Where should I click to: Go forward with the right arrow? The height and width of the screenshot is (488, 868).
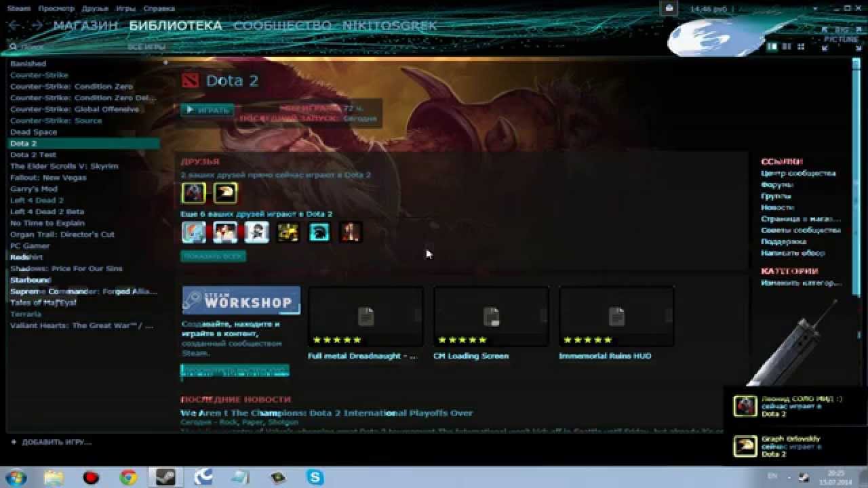[x=37, y=26]
